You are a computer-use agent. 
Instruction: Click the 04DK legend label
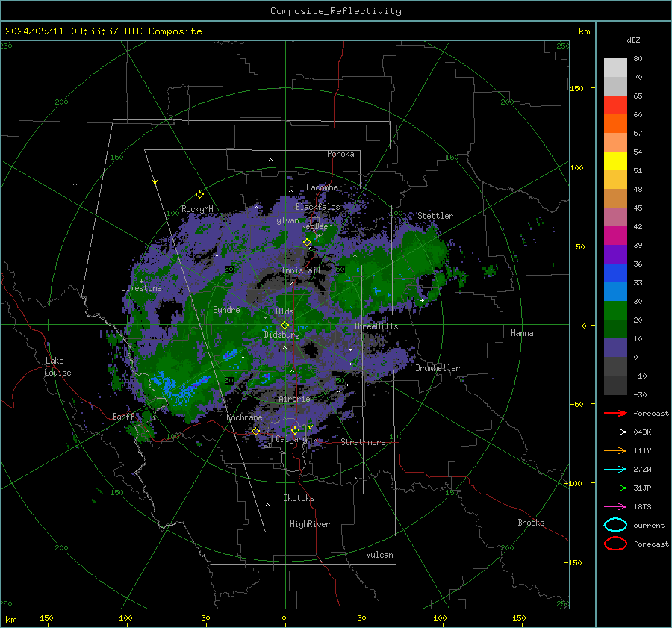point(642,432)
